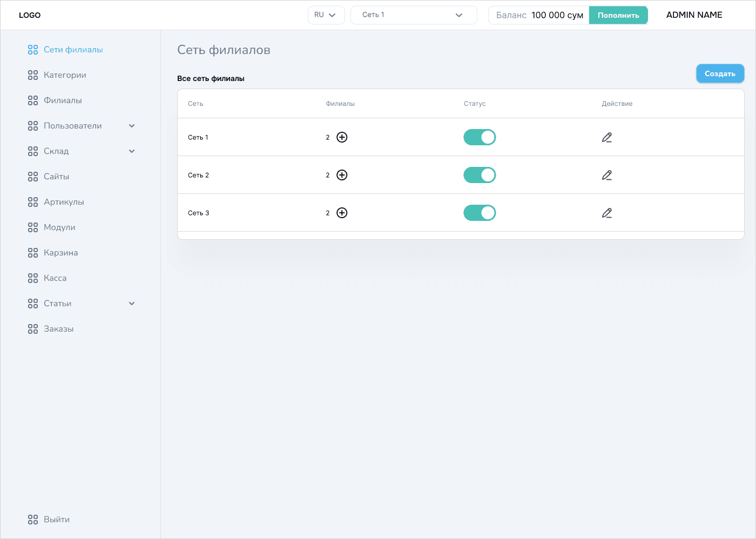Disable the status toggle for Сеть 1
The height and width of the screenshot is (539, 756).
(x=480, y=137)
